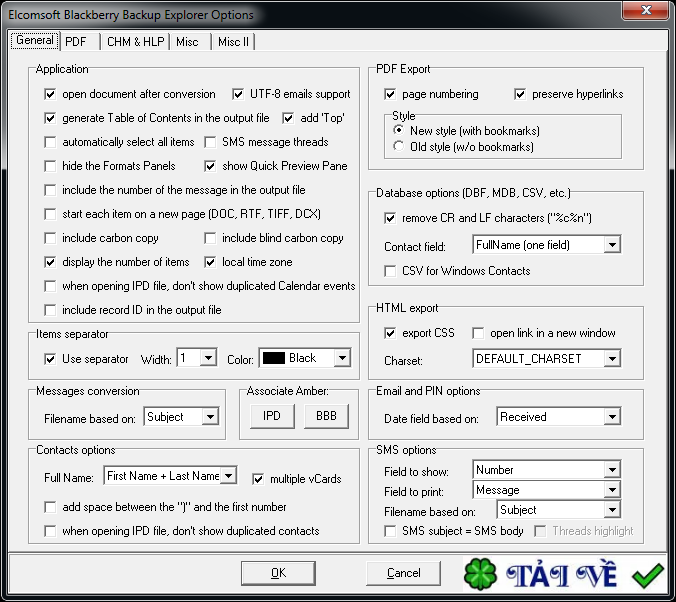Click the IPD associate button
676x602 pixels.
pyautogui.click(x=272, y=416)
